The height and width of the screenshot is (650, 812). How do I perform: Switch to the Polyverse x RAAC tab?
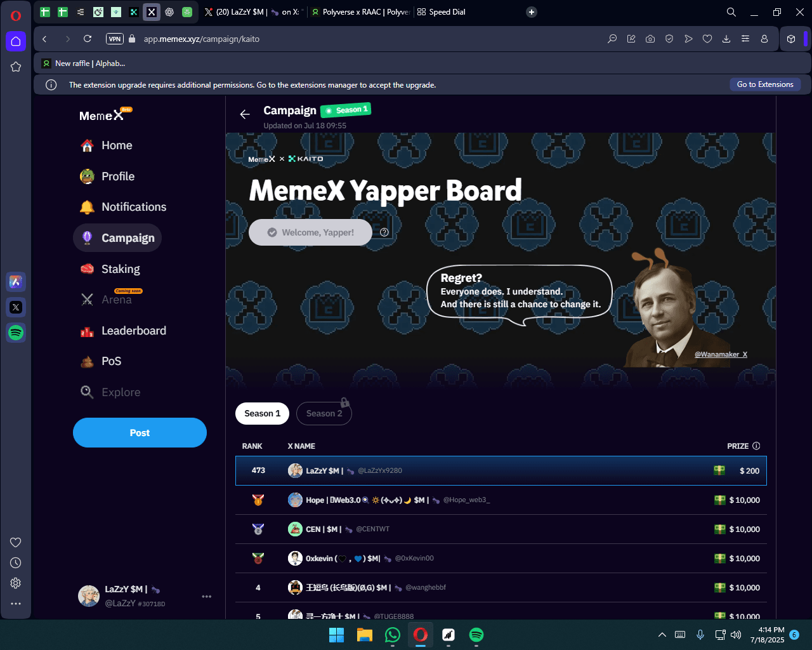(x=360, y=12)
